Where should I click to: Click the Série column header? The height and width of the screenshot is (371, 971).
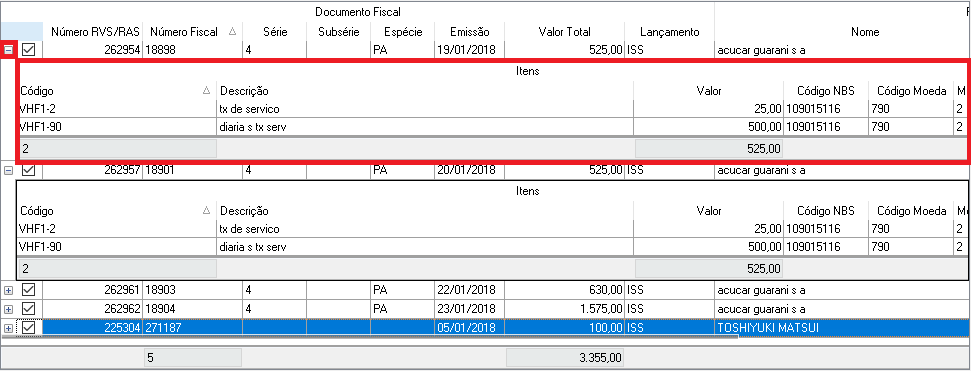(274, 32)
